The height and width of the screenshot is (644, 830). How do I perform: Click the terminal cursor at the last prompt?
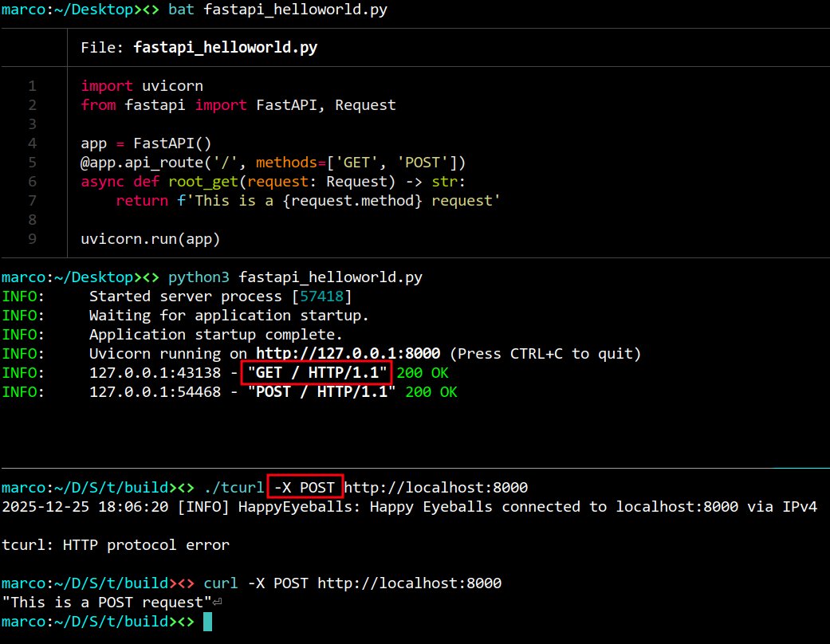tap(207, 622)
